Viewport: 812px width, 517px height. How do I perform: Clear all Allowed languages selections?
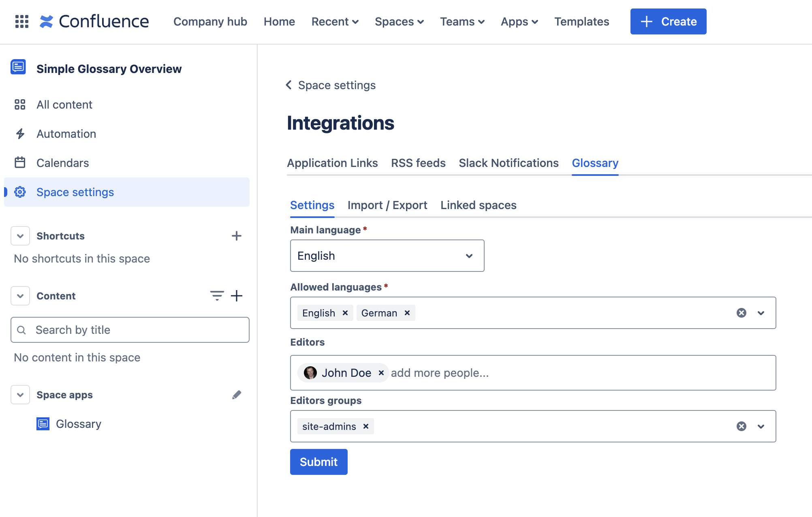[741, 313]
